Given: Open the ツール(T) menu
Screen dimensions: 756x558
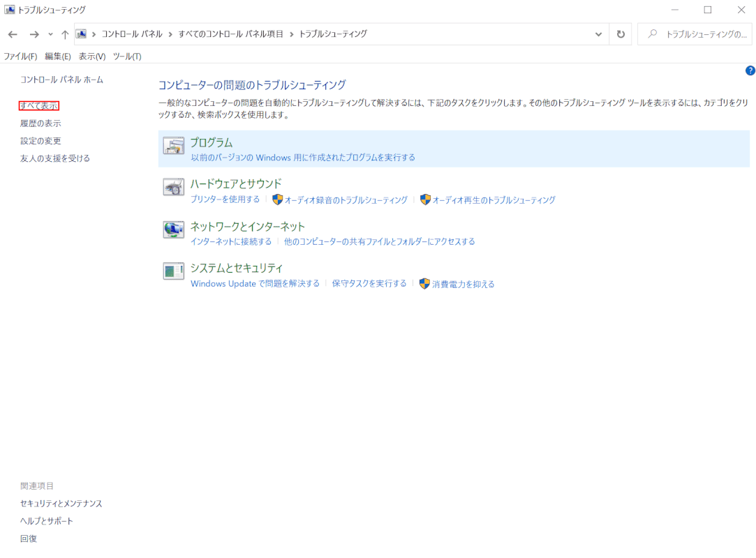Looking at the screenshot, I should click(x=127, y=56).
